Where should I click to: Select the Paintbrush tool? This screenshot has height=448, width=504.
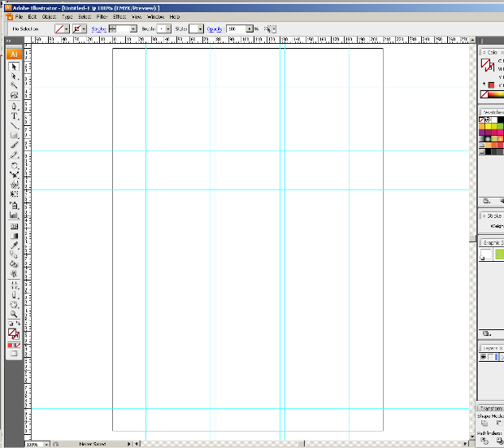(14, 145)
